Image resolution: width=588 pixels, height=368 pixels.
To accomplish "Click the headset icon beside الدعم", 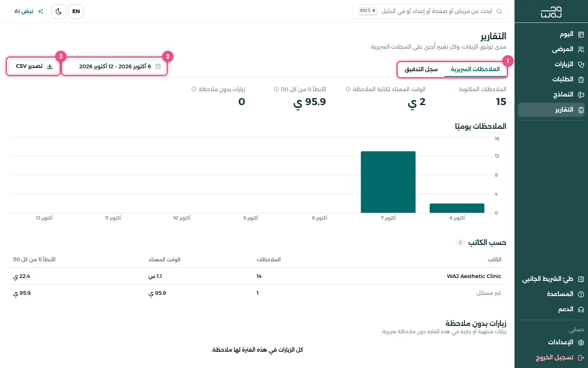I will pyautogui.click(x=581, y=310).
